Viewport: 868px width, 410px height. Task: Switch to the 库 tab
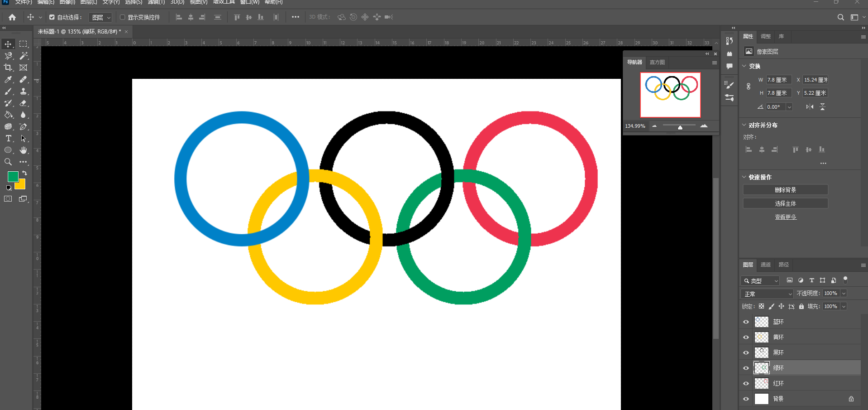coord(781,36)
